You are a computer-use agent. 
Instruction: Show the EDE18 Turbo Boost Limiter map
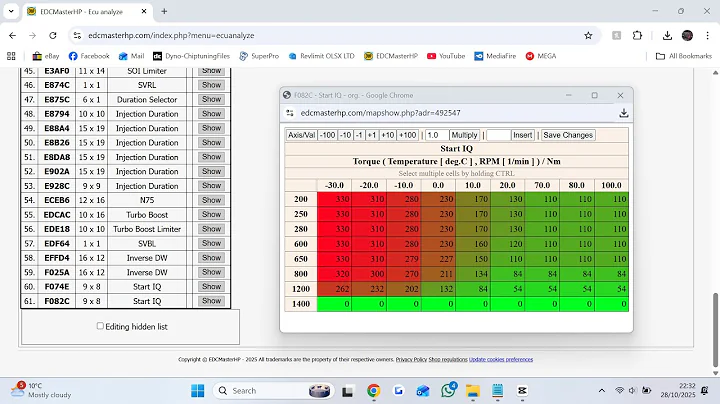(x=212, y=229)
